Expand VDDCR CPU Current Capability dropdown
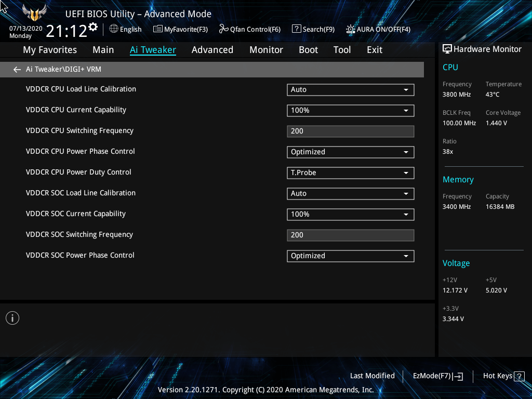532x399 pixels. click(x=351, y=110)
